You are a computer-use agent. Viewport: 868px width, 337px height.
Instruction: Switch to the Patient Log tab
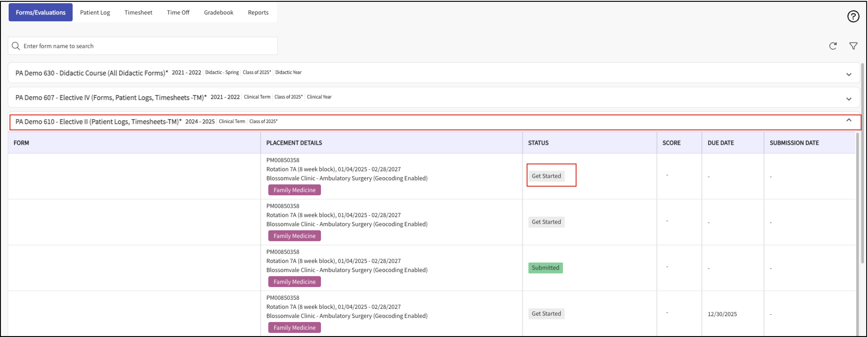(x=95, y=12)
